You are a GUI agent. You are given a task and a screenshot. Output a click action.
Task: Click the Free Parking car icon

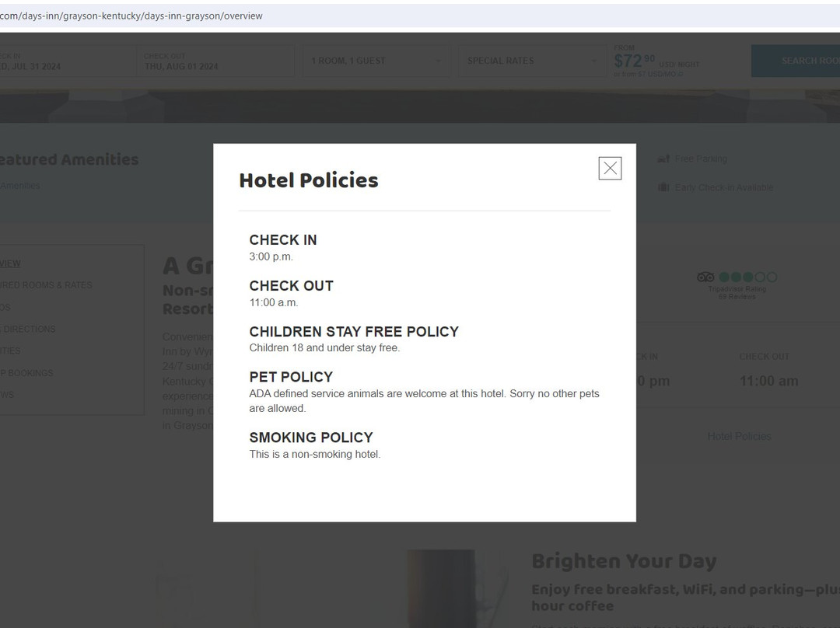[x=663, y=158]
